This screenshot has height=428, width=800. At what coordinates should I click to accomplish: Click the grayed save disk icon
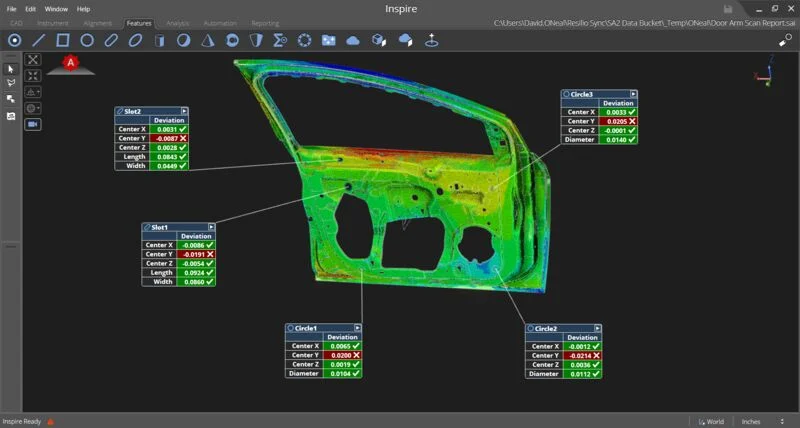(x=728, y=9)
